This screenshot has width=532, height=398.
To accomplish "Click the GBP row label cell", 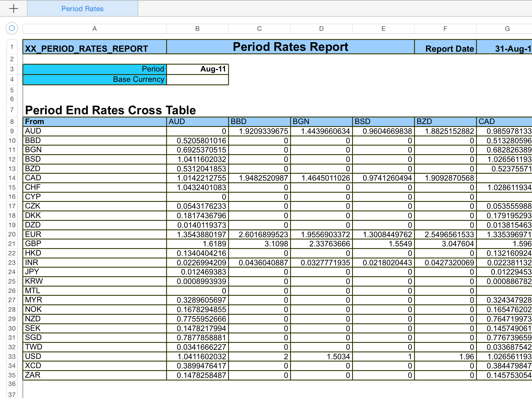I will click(x=95, y=244).
